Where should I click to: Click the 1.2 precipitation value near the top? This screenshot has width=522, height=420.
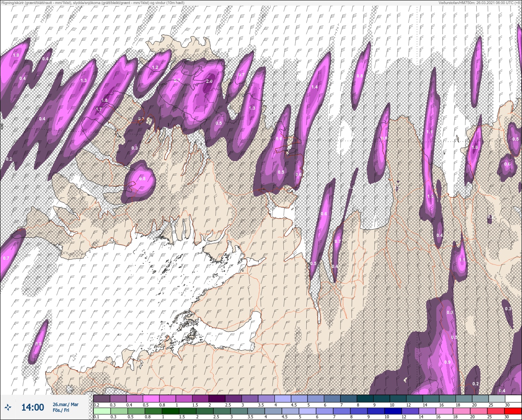pyautogui.click(x=155, y=67)
